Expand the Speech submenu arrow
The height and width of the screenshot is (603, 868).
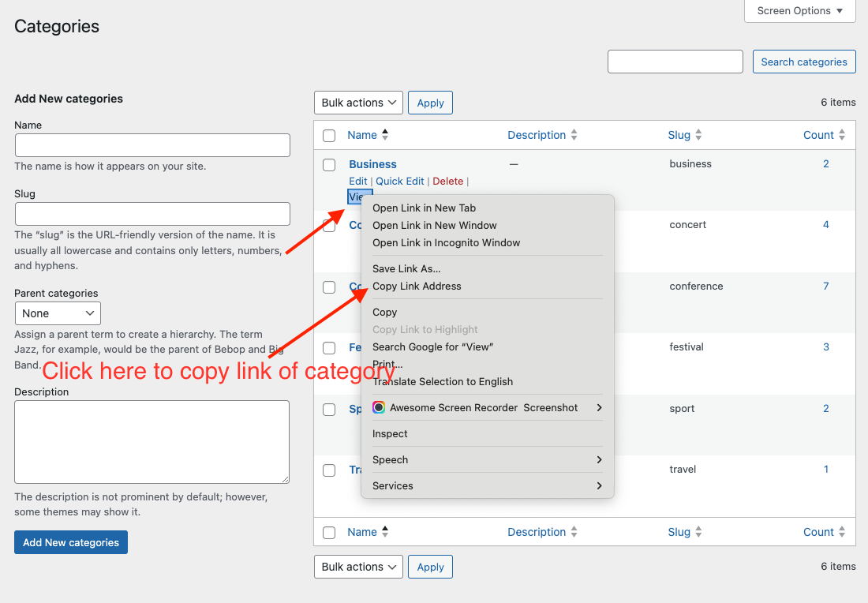599,459
